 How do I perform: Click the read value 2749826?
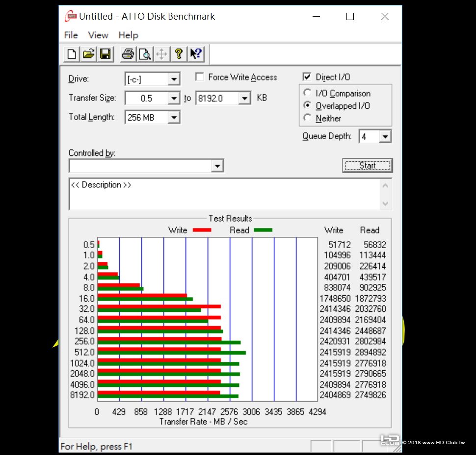370,395
